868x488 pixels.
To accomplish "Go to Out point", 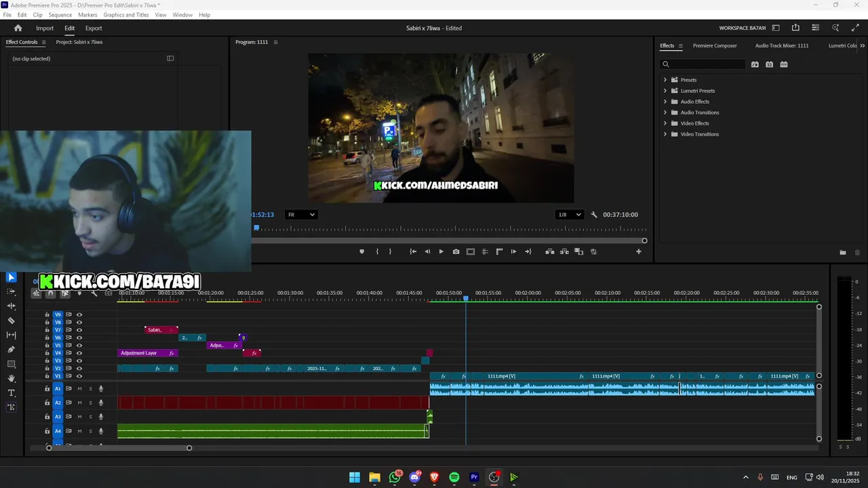I will pos(528,251).
